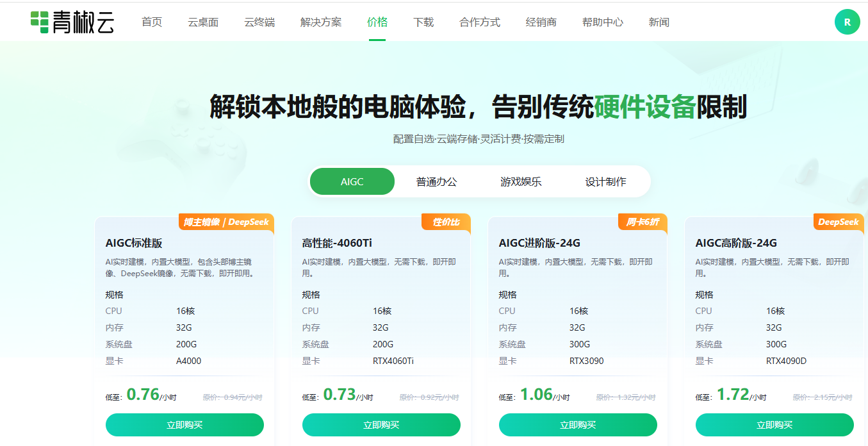The image size is (868, 446).
Task: Go to the 下载 page
Action: [x=423, y=22]
